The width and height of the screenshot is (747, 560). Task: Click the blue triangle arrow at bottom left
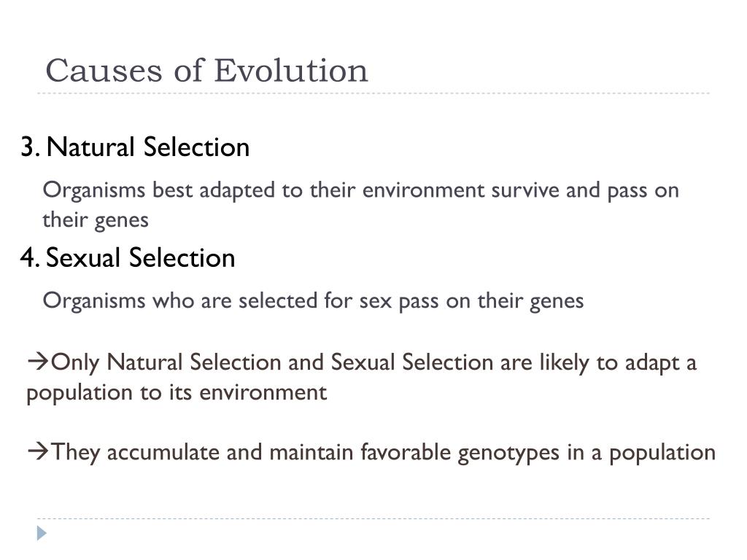(42, 533)
